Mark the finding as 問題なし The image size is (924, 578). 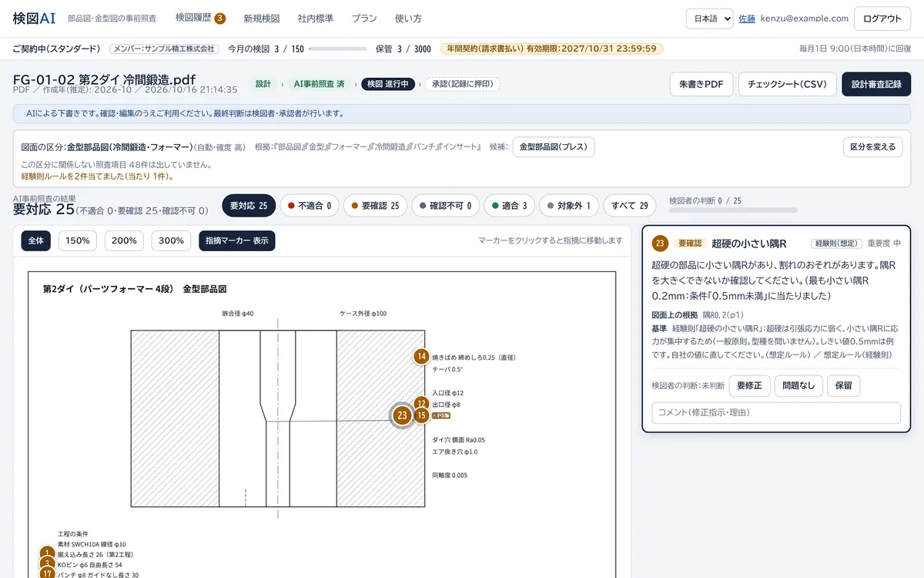click(x=798, y=385)
